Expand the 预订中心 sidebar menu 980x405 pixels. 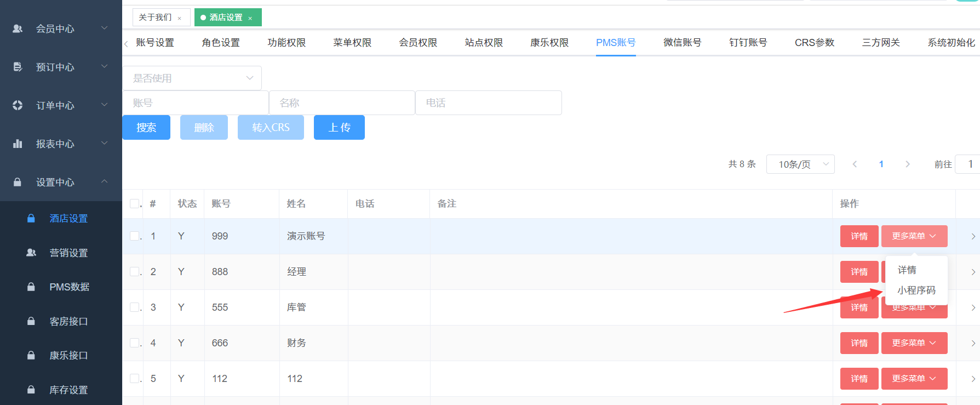pyautogui.click(x=104, y=66)
